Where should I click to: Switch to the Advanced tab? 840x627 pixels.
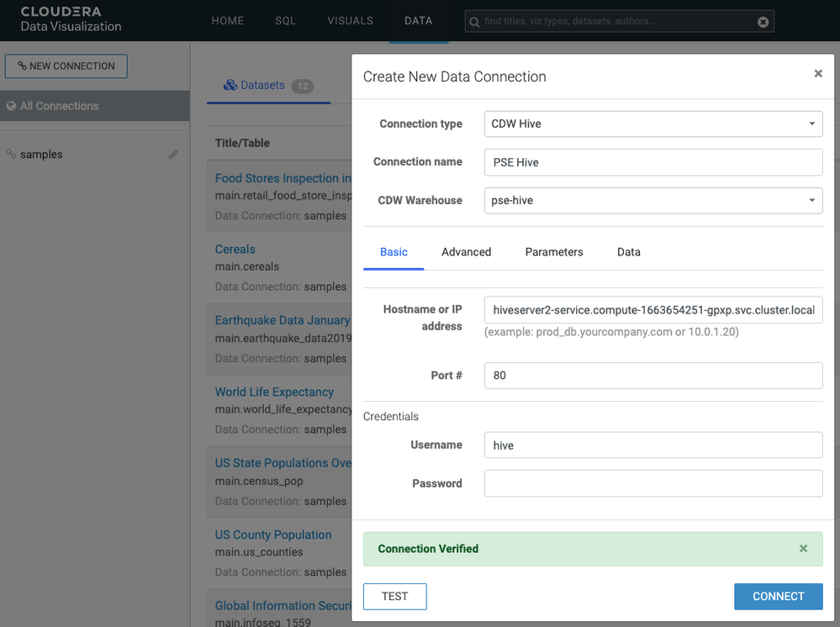click(x=466, y=251)
